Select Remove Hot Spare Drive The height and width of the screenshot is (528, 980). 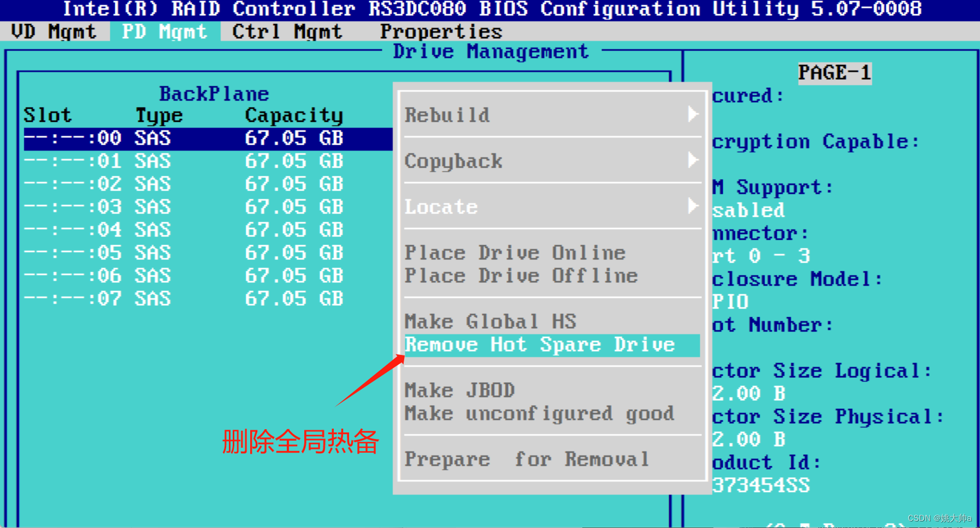(x=540, y=345)
